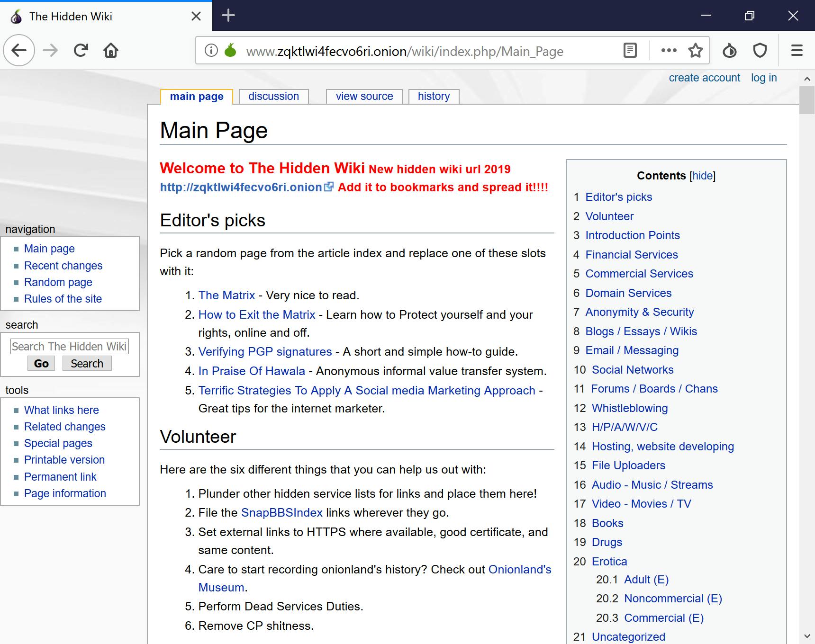This screenshot has height=644, width=815.
Task: Open the site information icon in address bar
Action: coord(211,50)
